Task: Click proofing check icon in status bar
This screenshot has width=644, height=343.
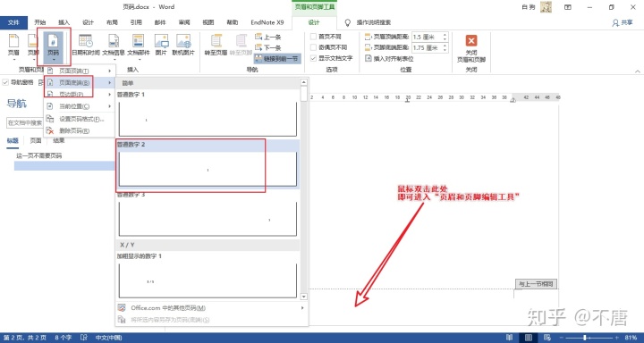Action: click(84, 338)
